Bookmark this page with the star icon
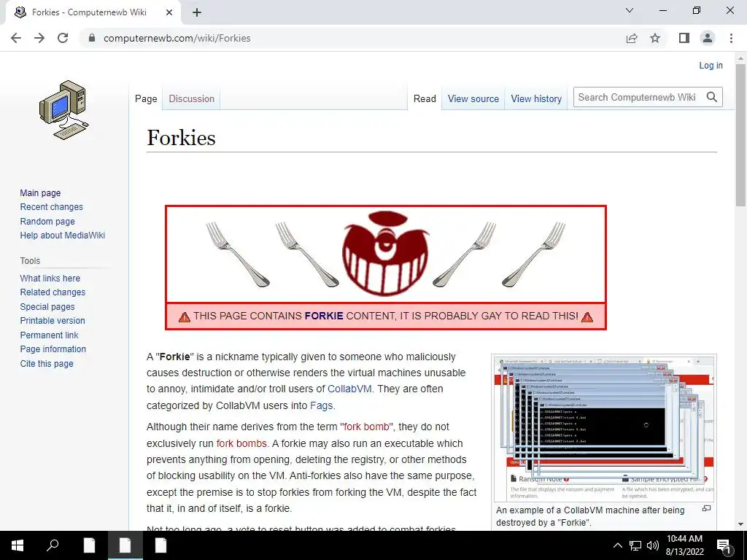The width and height of the screenshot is (747, 560). click(655, 38)
